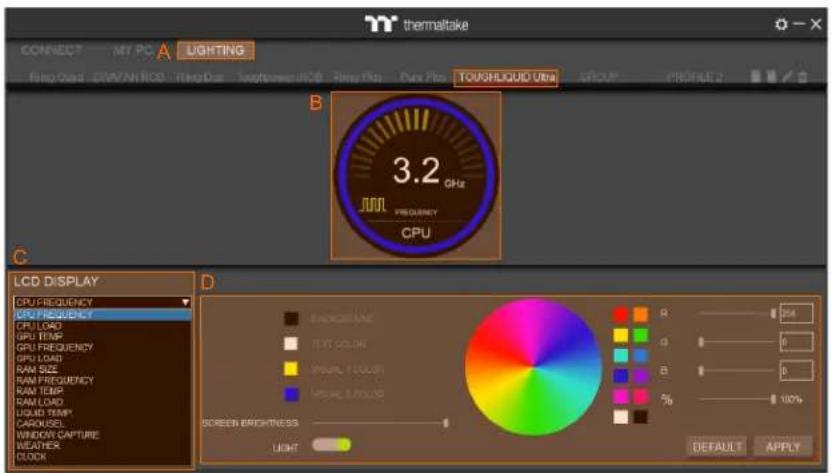The height and width of the screenshot is (473, 832).
Task: Select the dark brown preset swatch
Action: (x=640, y=417)
